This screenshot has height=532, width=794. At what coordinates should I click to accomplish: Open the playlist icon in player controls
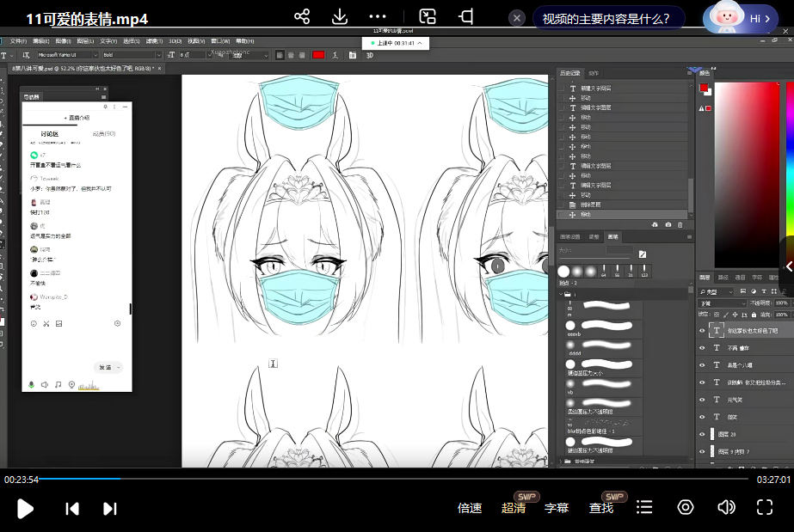click(x=643, y=508)
